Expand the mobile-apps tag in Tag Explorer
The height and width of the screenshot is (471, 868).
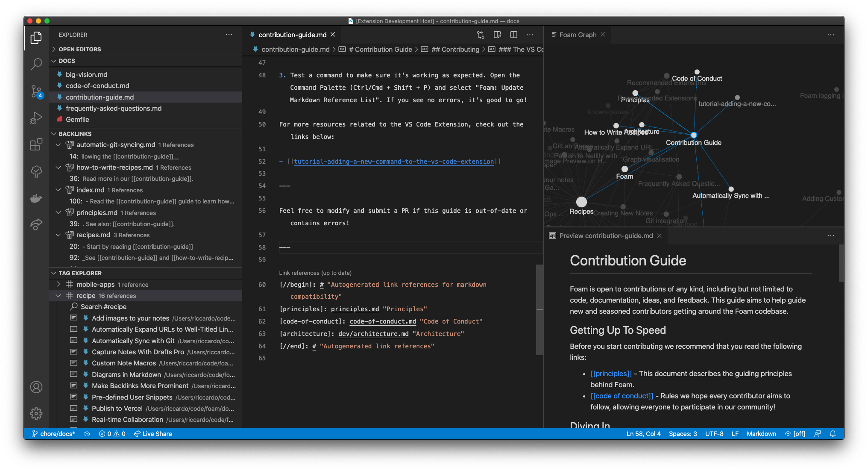point(59,284)
